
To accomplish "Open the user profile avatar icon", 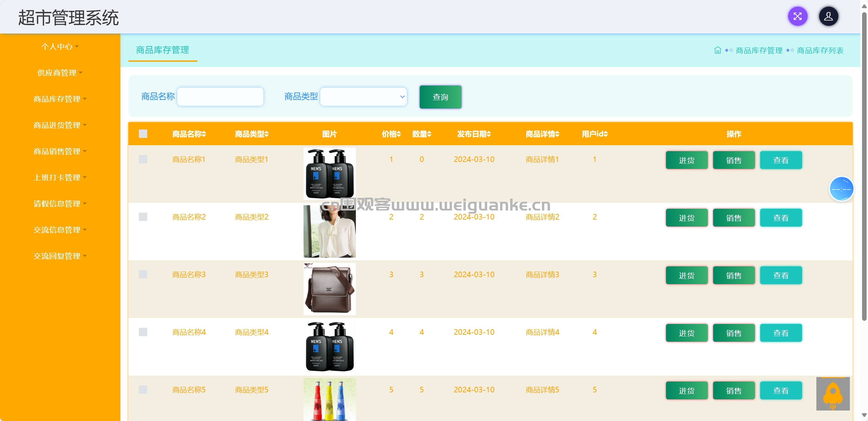I will [828, 16].
